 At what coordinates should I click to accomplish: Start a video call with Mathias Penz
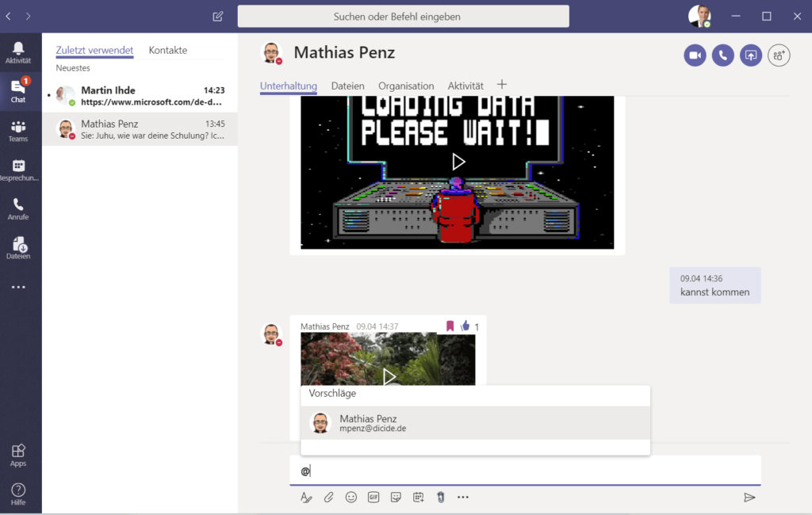pos(695,55)
